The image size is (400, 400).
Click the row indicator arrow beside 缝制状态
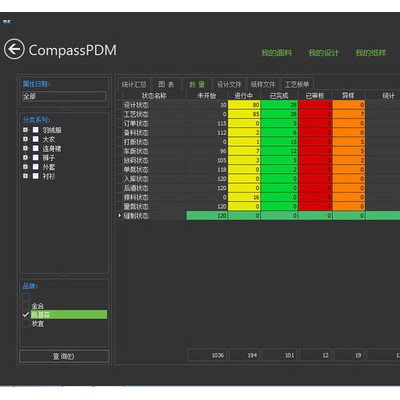click(x=120, y=216)
